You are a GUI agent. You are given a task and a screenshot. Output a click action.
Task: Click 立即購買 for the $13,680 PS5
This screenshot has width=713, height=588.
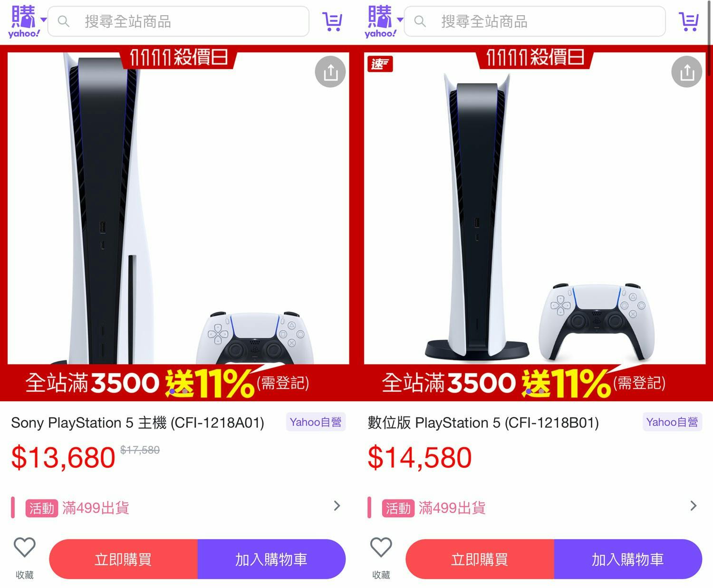tap(124, 559)
